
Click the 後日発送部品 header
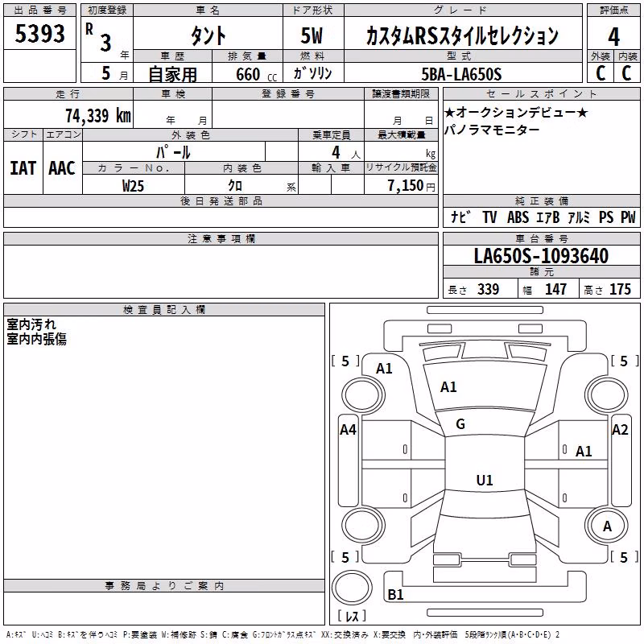[x=221, y=200]
